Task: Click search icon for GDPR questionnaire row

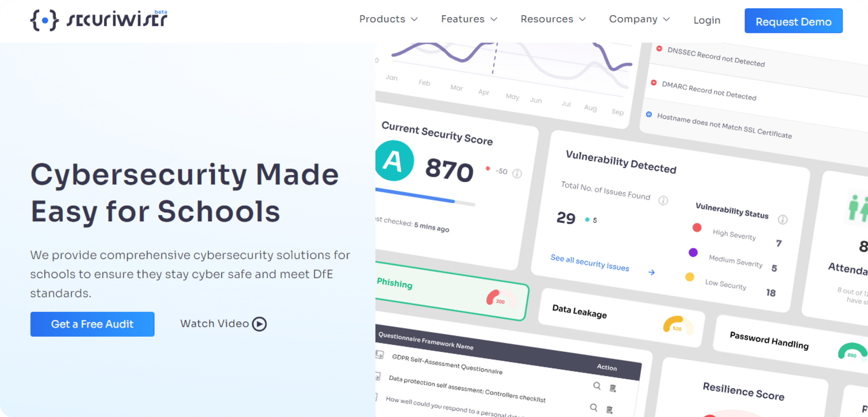Action: tap(597, 386)
